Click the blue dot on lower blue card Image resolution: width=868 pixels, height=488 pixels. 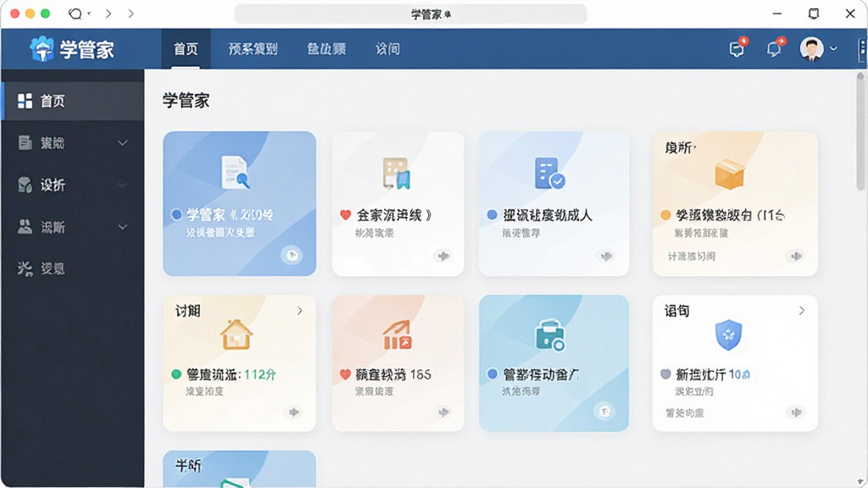tap(492, 374)
